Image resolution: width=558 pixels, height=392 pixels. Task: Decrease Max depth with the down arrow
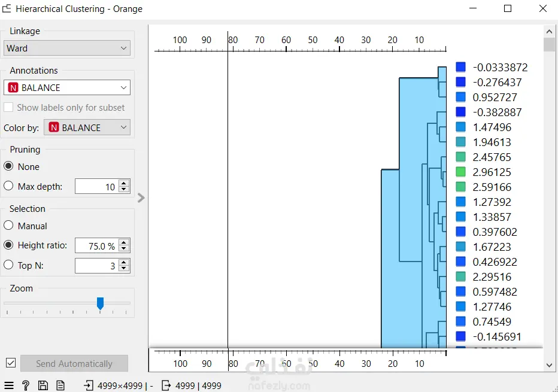point(124,190)
